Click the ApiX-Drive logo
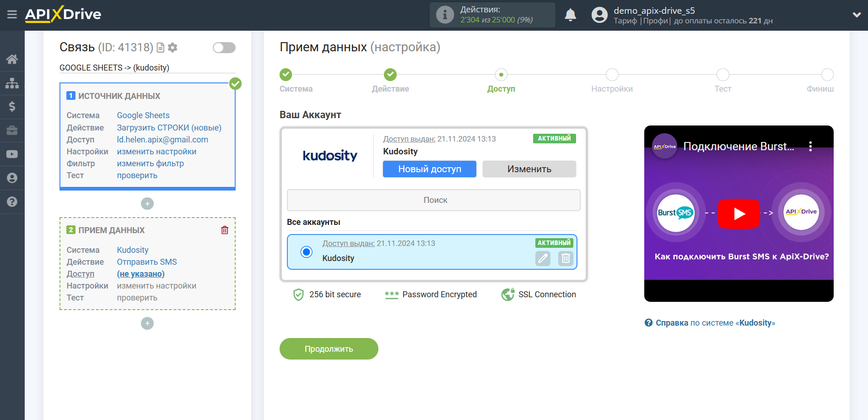 click(63, 14)
